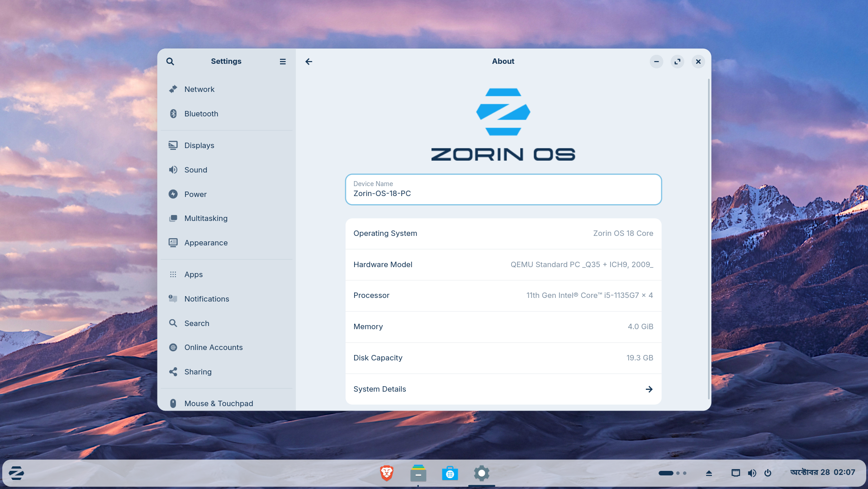The height and width of the screenshot is (489, 868).
Task: Click the Processor row
Action: tap(503, 296)
